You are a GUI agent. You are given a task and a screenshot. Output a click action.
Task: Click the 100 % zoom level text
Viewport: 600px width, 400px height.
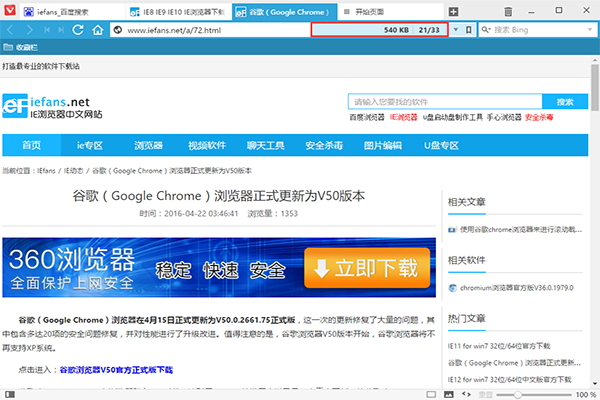585,394
